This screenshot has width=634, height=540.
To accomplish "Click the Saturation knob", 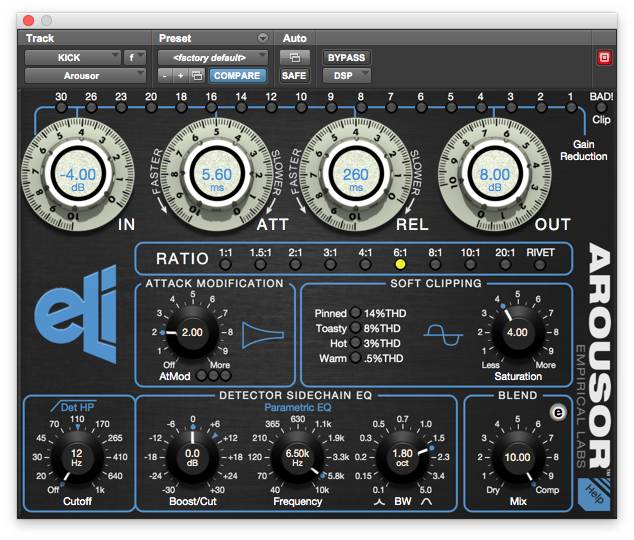I will pos(517,332).
